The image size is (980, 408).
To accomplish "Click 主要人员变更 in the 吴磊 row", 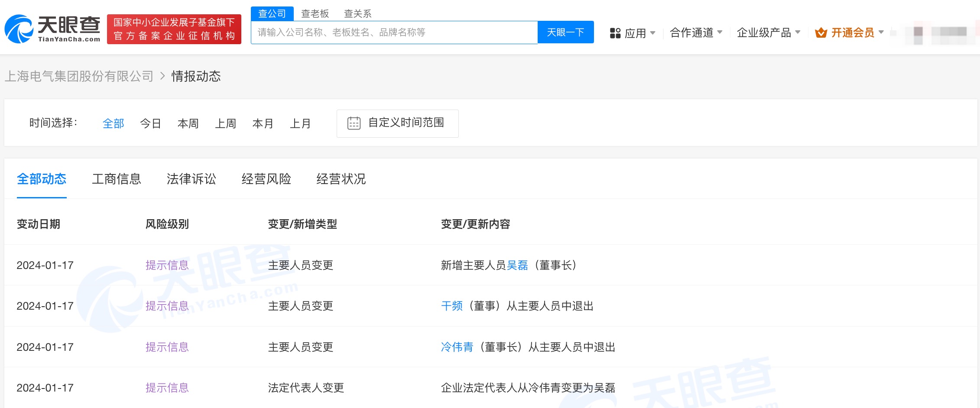I will coord(301,265).
